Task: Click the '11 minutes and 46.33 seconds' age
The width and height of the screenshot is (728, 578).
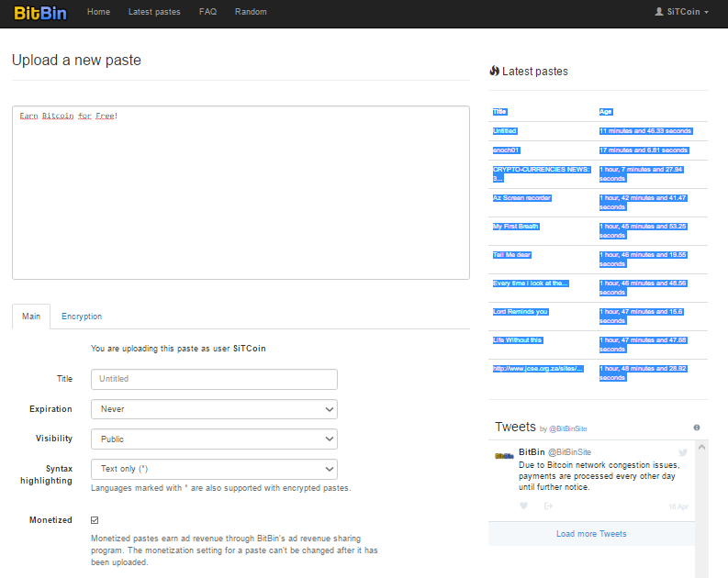Action: tap(645, 131)
